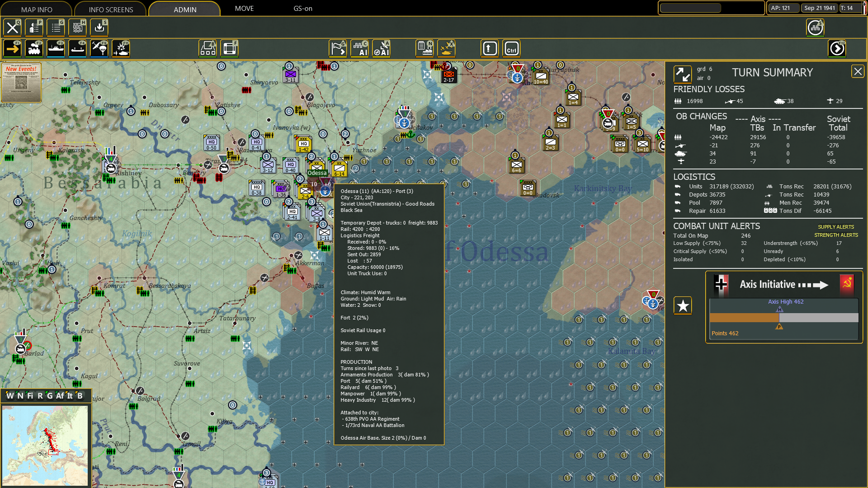Click the factory production screen icon
This screenshot has height=488, width=868.
tap(425, 48)
